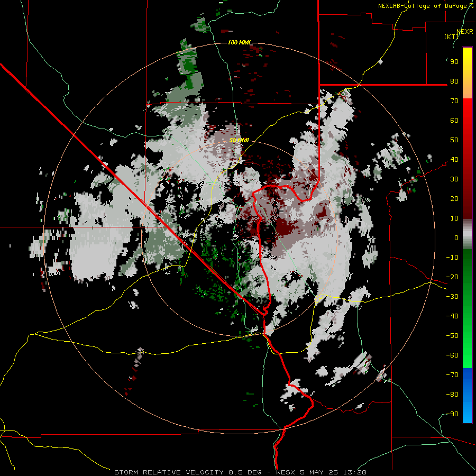The width and height of the screenshot is (476, 476).
Task: Click the KESX radar site identifier
Action: [286, 472]
